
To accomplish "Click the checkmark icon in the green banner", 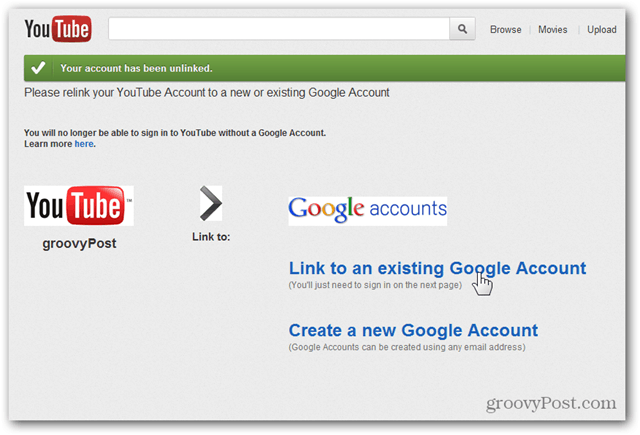I will coord(38,68).
